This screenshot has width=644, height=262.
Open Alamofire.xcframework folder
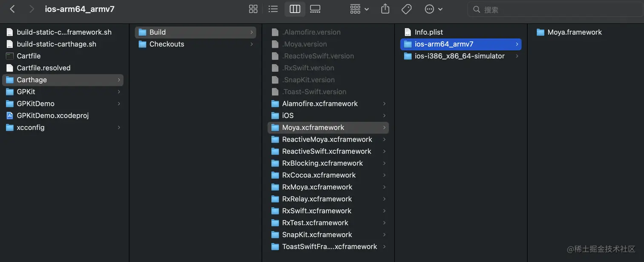(328, 104)
